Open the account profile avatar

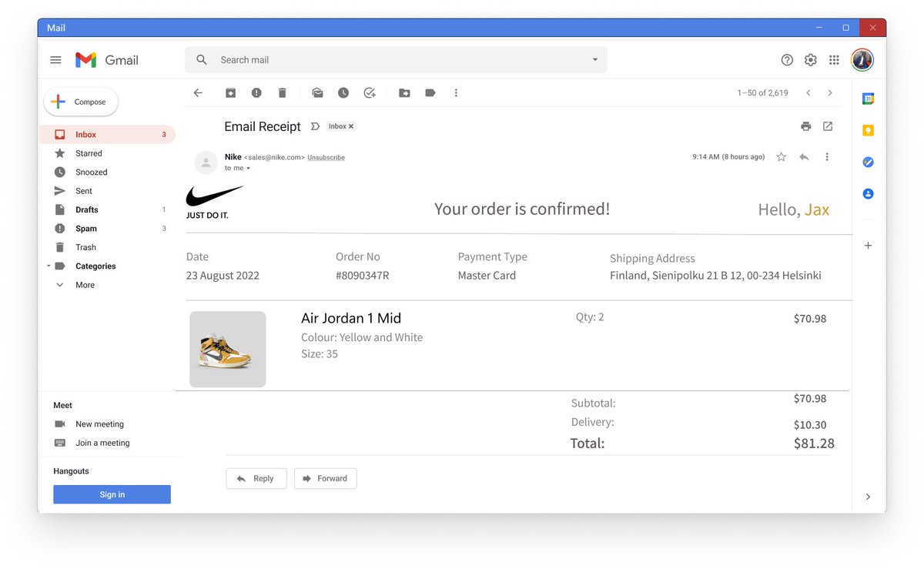point(862,59)
